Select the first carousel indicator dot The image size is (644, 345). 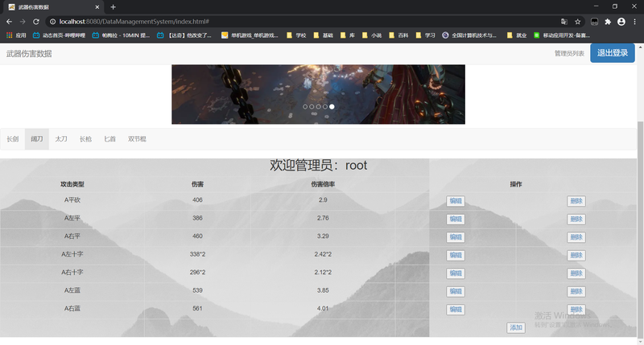[x=305, y=107]
